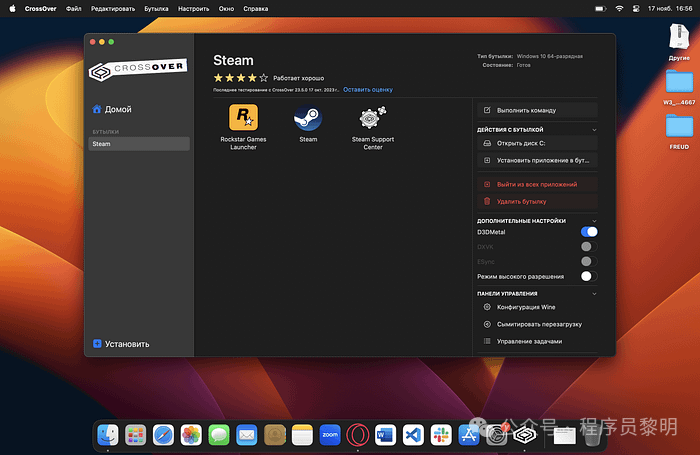The height and width of the screenshot is (455, 700).
Task: Open Messages from the Dock
Action: click(x=219, y=434)
